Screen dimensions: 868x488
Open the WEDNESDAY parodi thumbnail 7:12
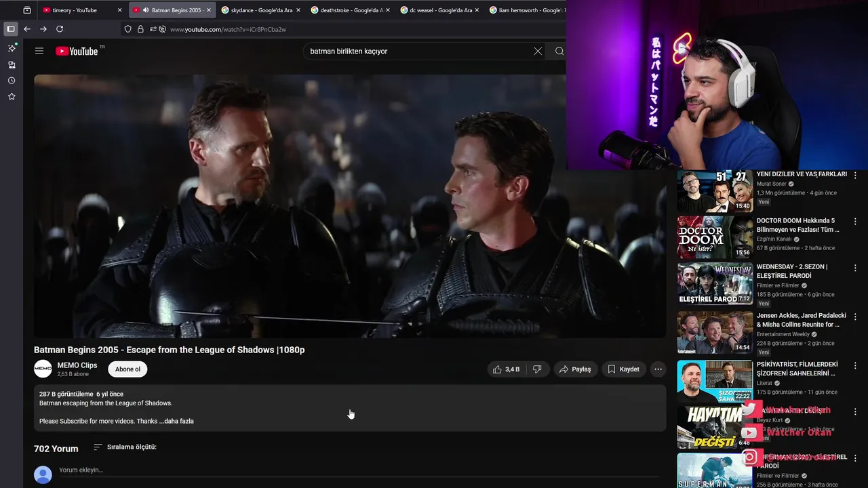click(x=715, y=283)
